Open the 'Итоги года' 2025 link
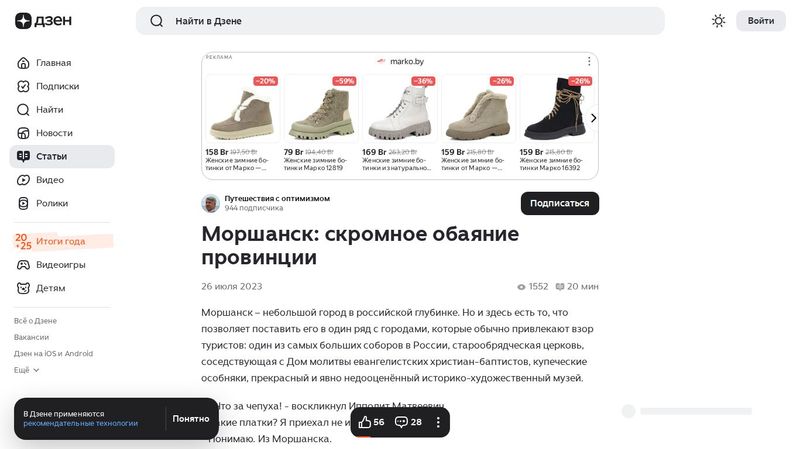The width and height of the screenshot is (800, 449). pos(60,241)
